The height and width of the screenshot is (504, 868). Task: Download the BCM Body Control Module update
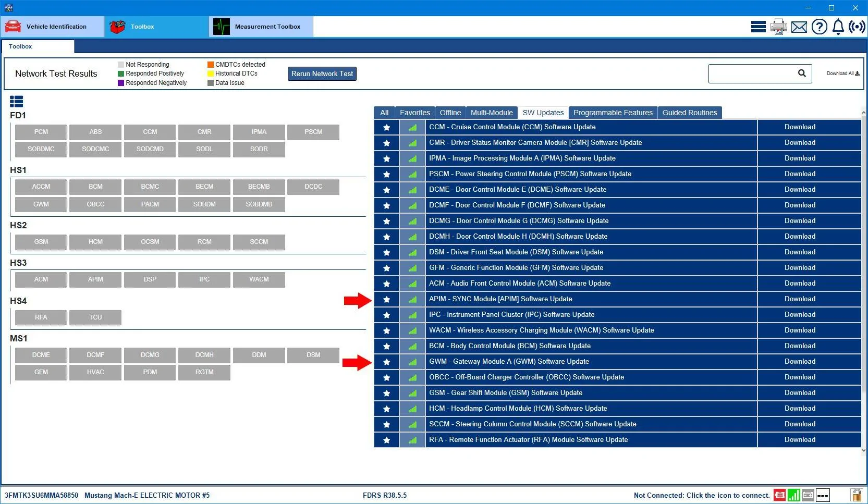[800, 346]
